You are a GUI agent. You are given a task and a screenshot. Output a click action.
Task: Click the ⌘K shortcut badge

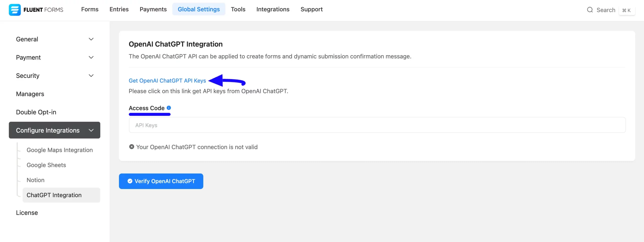point(627,10)
